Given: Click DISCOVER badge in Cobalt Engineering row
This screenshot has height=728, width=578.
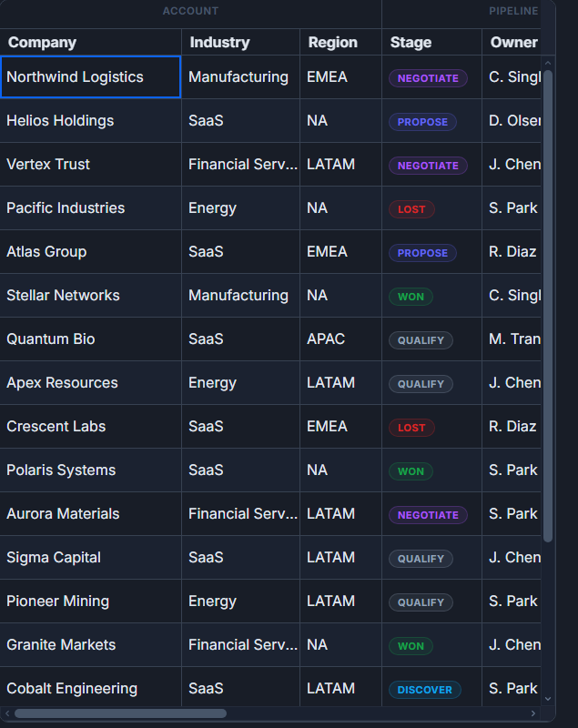Looking at the screenshot, I should point(425,690).
